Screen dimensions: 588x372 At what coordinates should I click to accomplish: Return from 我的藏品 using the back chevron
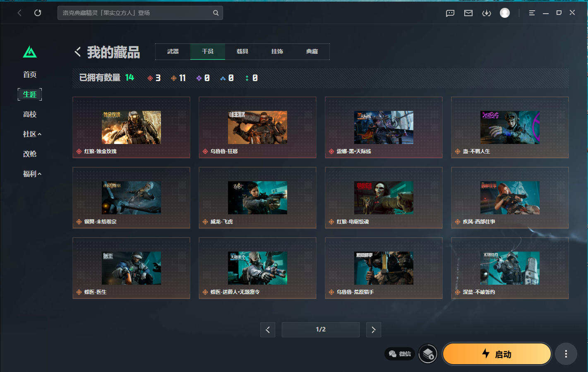pyautogui.click(x=77, y=52)
